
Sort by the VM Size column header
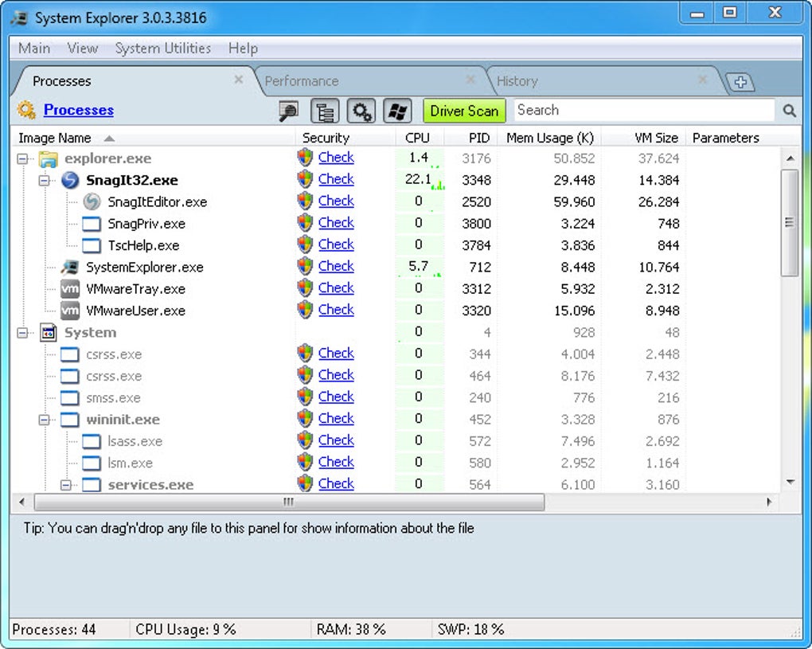(644, 138)
